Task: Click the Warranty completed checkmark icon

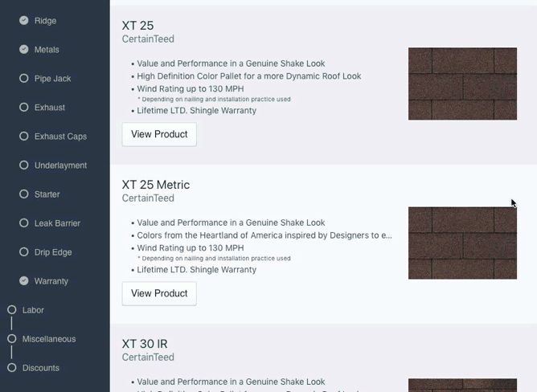Action: [23, 281]
